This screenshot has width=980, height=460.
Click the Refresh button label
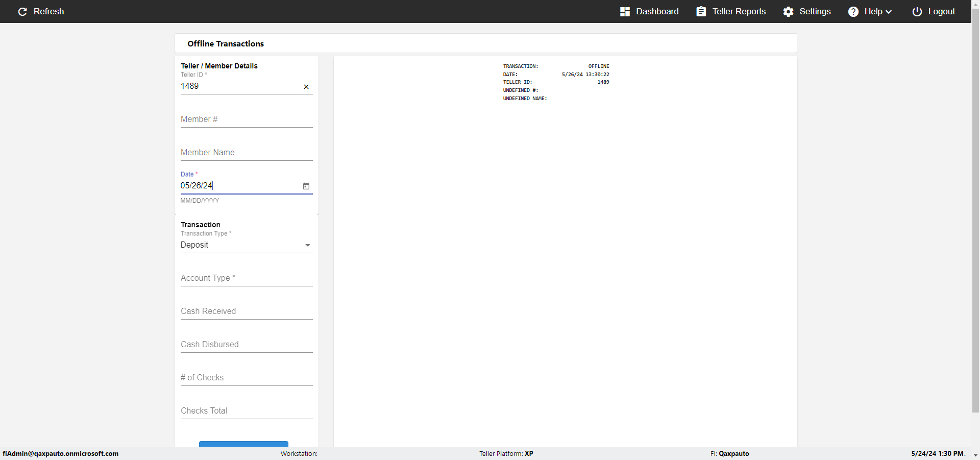(48, 11)
